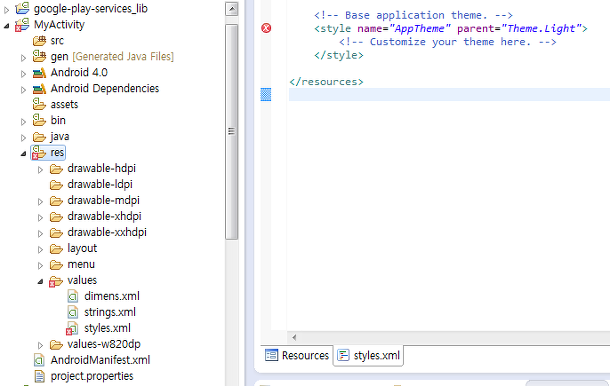Select the src folder name
This screenshot has height=386, width=610.
(57, 40)
